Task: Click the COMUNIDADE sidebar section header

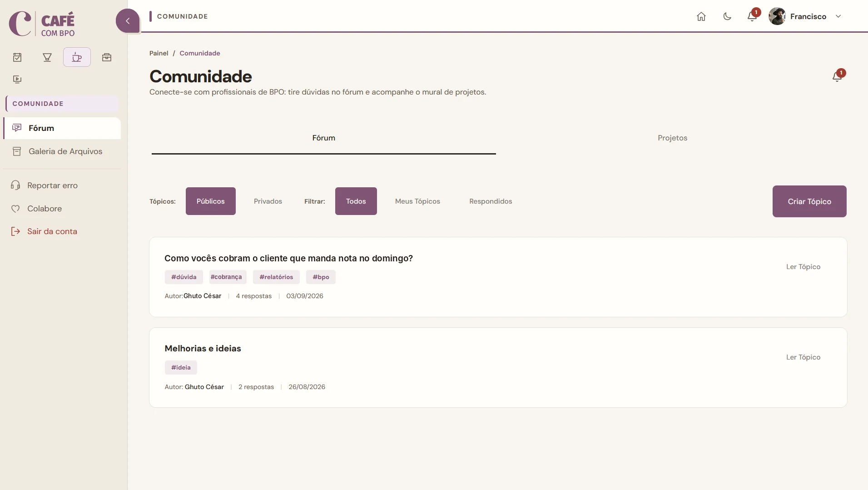Action: 62,104
